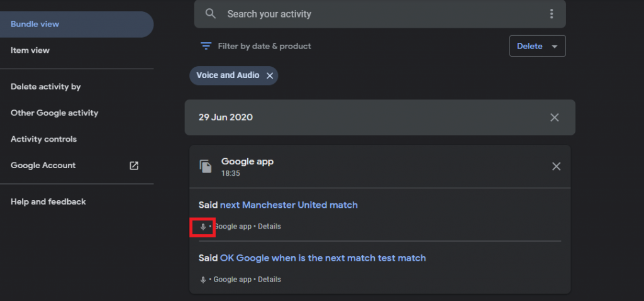Click the search magnifier icon

pos(211,14)
